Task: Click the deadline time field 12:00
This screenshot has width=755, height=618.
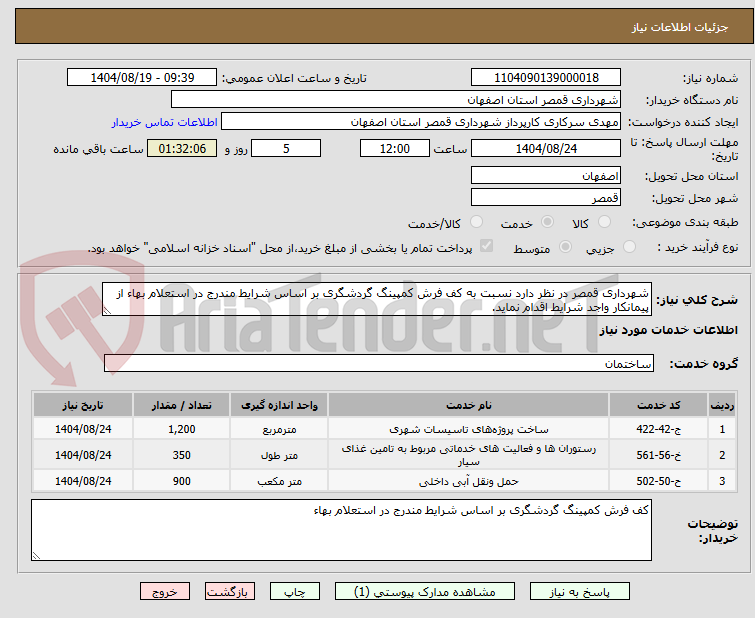Action: pos(395,148)
